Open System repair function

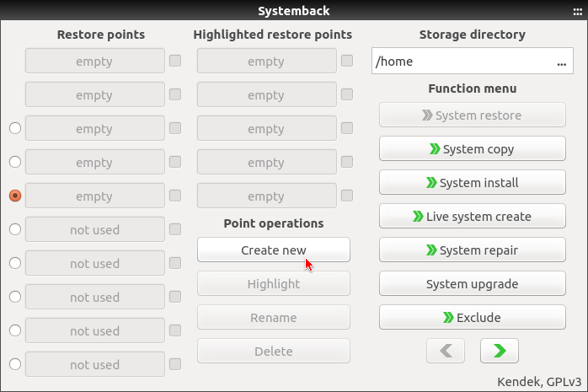(472, 250)
